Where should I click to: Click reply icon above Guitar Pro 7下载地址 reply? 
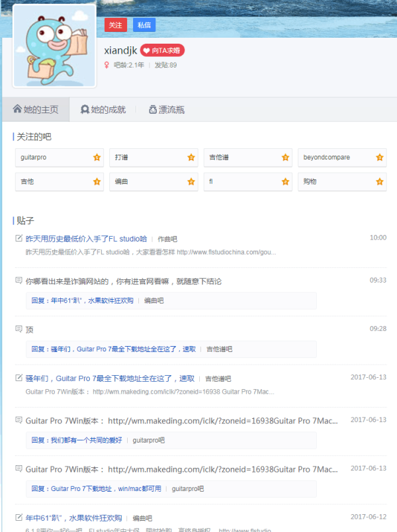pyautogui.click(x=19, y=468)
